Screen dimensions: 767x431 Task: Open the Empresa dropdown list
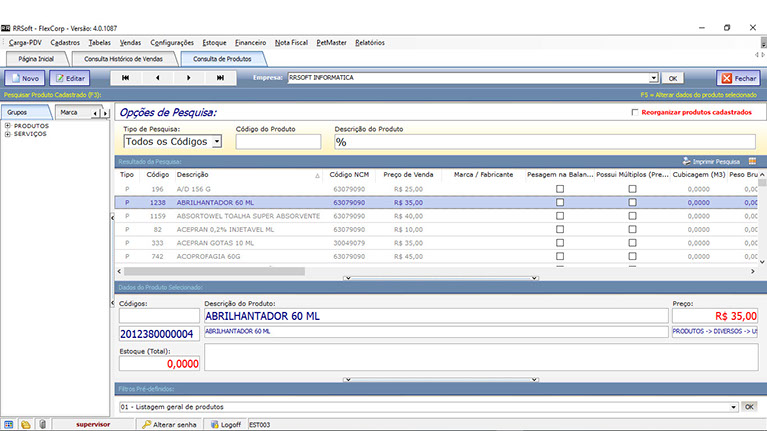pyautogui.click(x=653, y=77)
